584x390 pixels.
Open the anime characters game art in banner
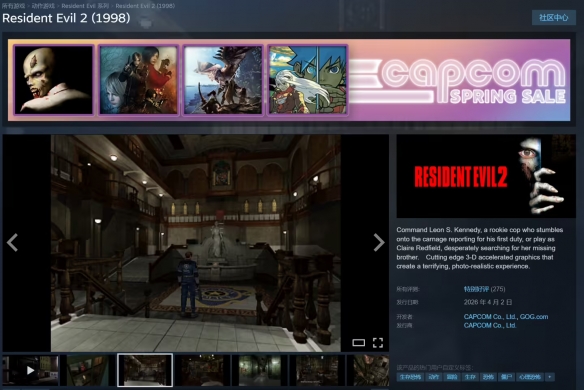(x=308, y=80)
